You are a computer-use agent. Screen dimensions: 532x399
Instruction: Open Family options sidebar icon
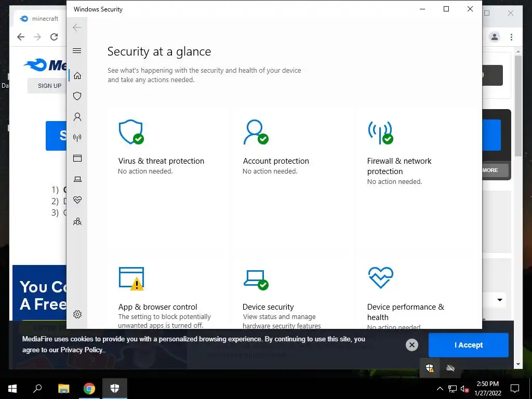click(77, 221)
